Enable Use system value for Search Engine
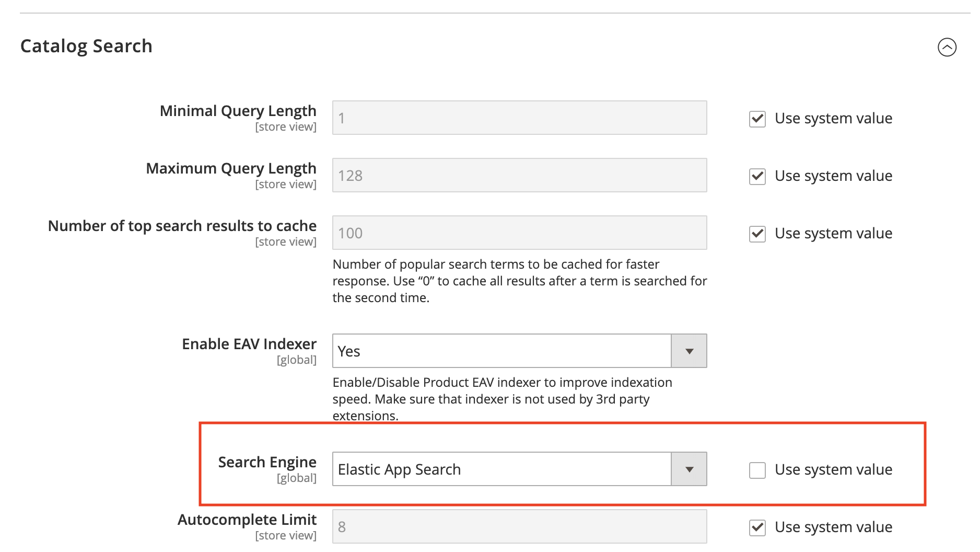 point(757,470)
